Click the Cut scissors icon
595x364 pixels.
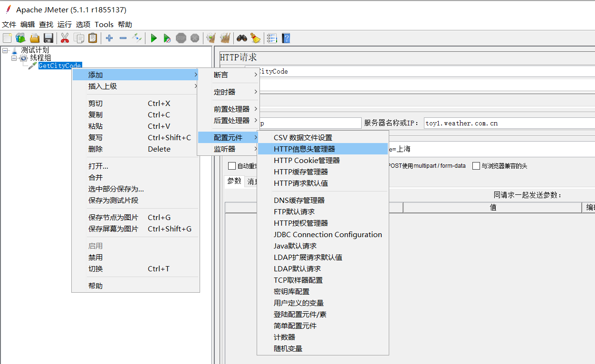(x=65, y=38)
